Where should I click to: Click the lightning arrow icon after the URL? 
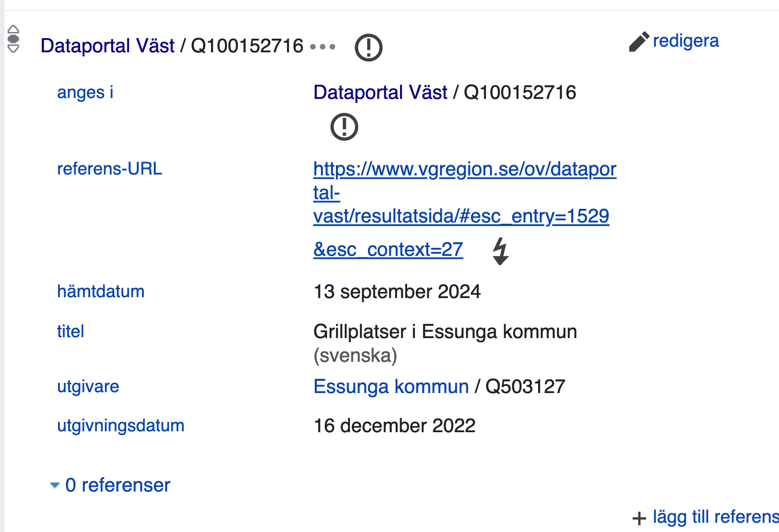pyautogui.click(x=500, y=251)
